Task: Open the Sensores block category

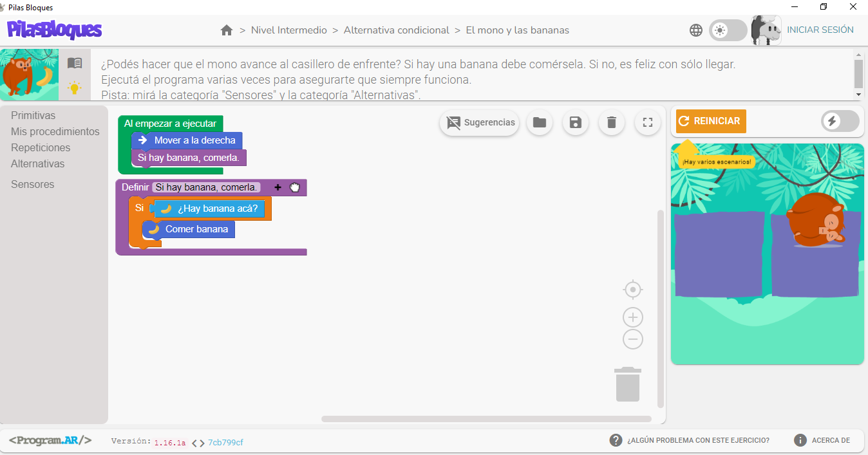Action: click(33, 185)
